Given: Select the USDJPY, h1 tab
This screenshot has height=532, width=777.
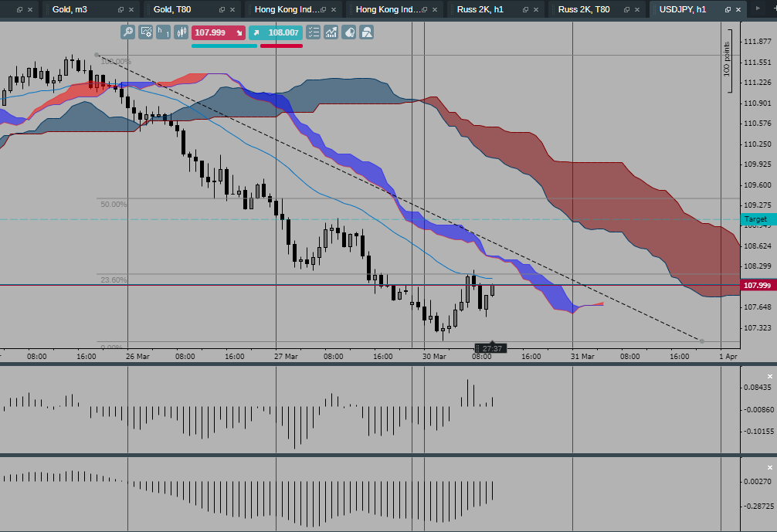Looking at the screenshot, I should click(x=682, y=9).
